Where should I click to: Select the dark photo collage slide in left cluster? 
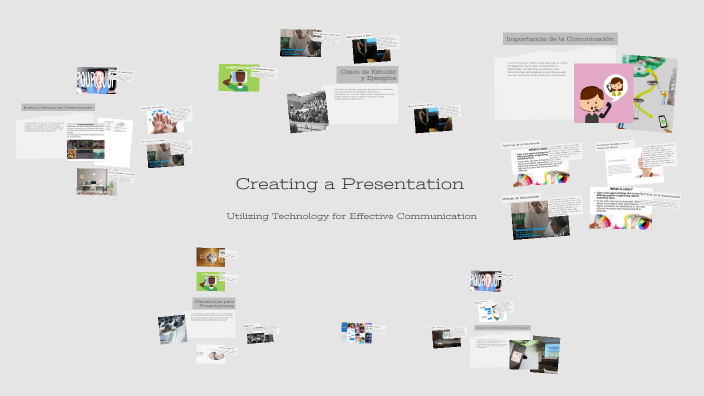pos(86,149)
